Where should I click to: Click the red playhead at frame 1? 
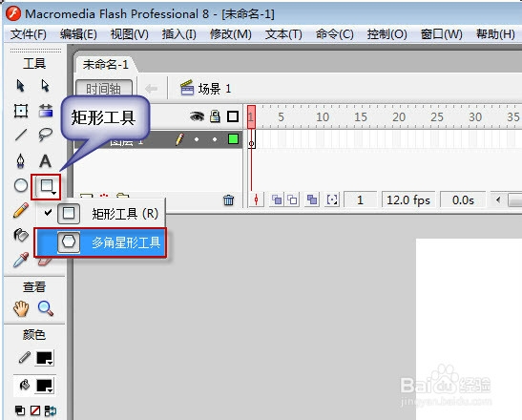click(251, 116)
